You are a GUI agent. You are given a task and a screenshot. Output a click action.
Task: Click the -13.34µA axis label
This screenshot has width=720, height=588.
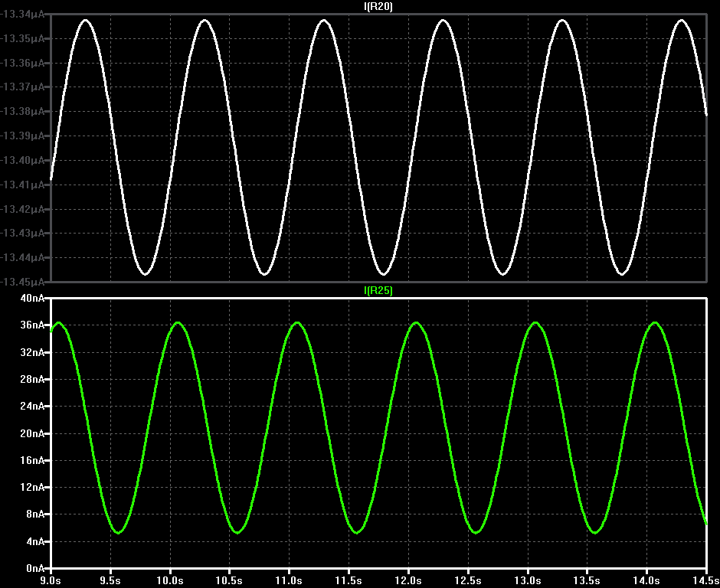(22, 15)
